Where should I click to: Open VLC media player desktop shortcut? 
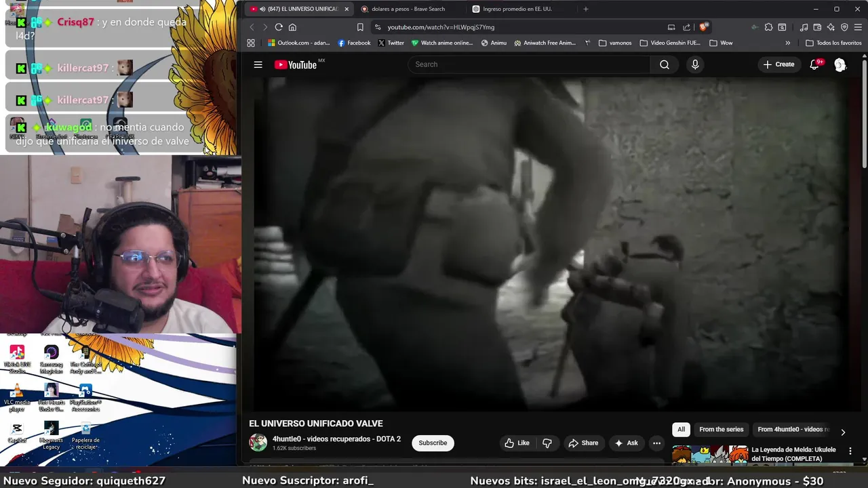click(x=17, y=398)
